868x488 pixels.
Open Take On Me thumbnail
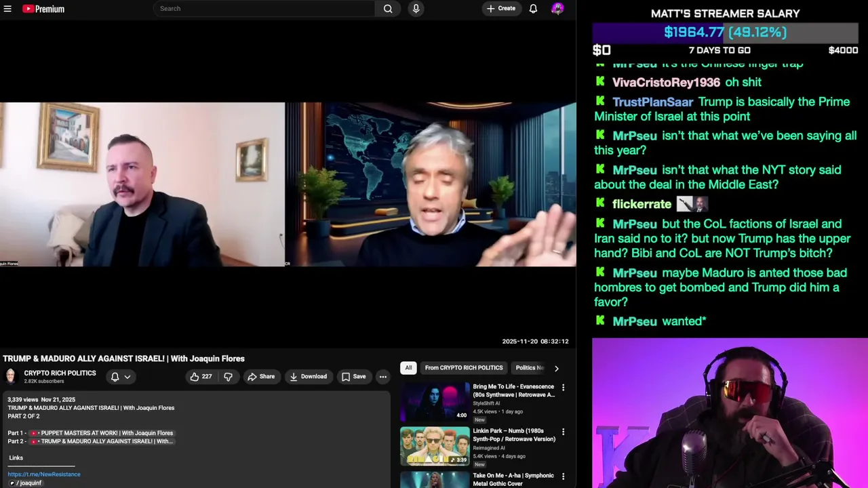click(434, 479)
